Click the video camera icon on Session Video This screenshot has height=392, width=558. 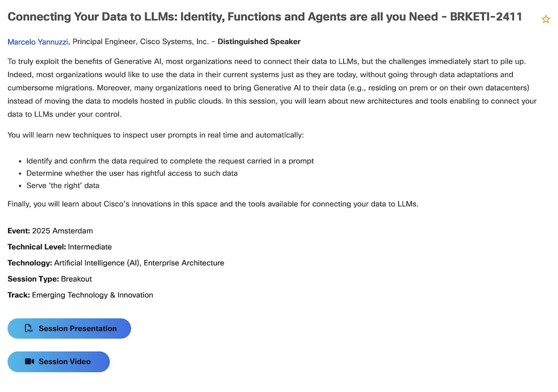click(29, 362)
